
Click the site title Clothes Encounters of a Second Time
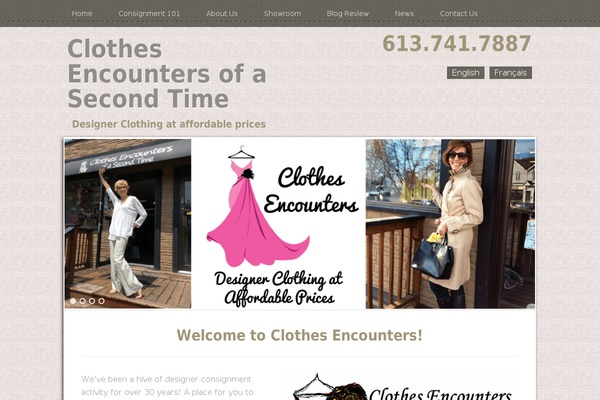(x=167, y=73)
